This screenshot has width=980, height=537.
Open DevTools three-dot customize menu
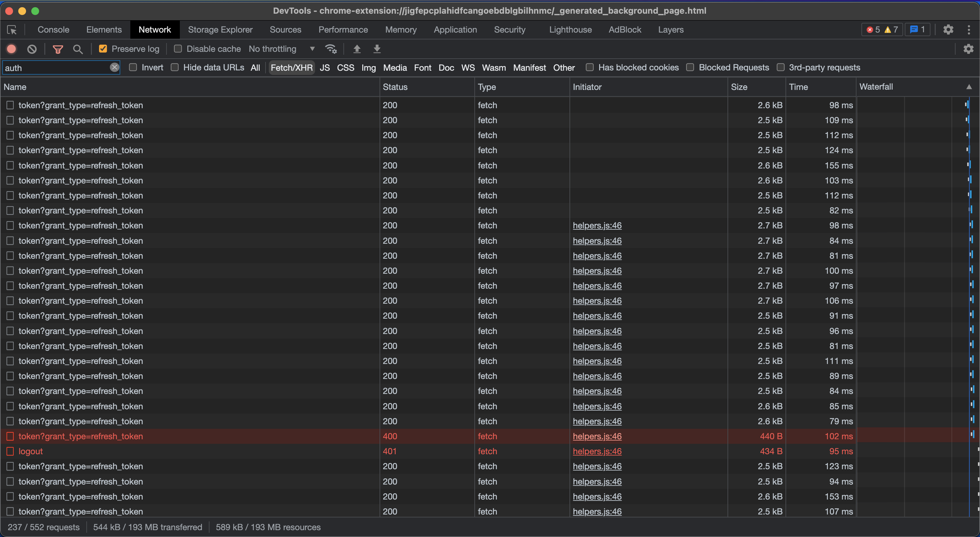(969, 30)
